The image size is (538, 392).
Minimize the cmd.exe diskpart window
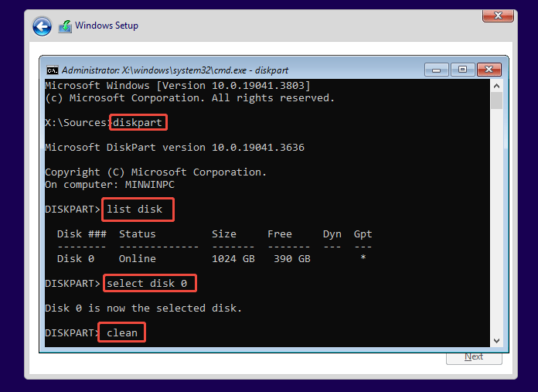tap(437, 70)
